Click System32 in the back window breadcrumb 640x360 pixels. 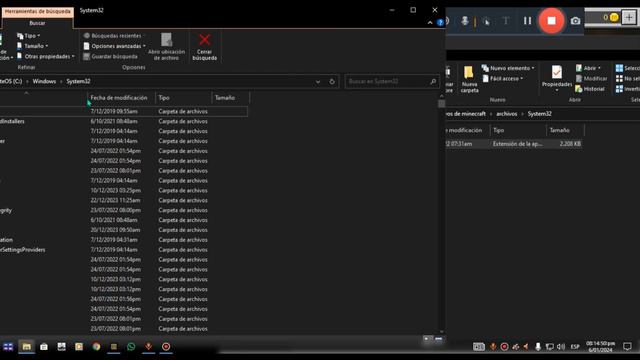[539, 114]
